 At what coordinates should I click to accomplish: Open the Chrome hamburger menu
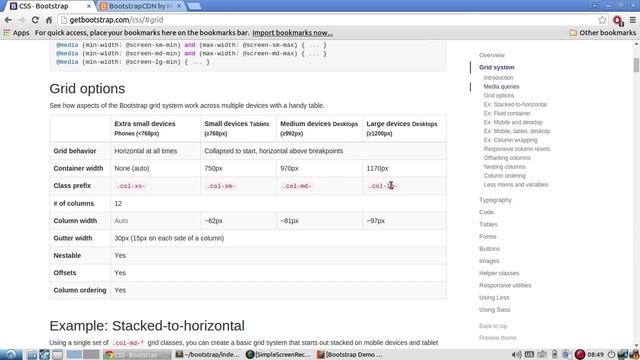633,20
